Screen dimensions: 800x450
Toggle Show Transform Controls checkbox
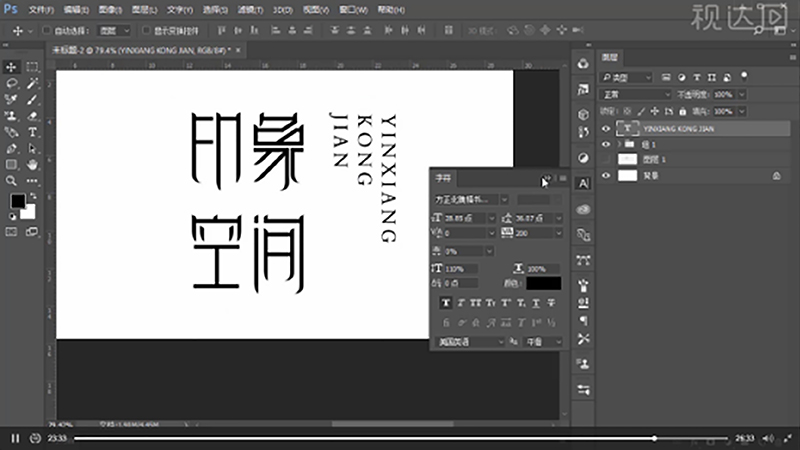point(146,31)
